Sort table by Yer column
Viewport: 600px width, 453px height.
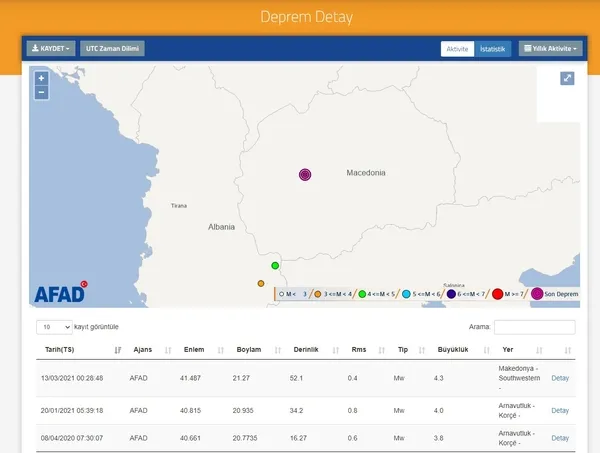point(508,350)
